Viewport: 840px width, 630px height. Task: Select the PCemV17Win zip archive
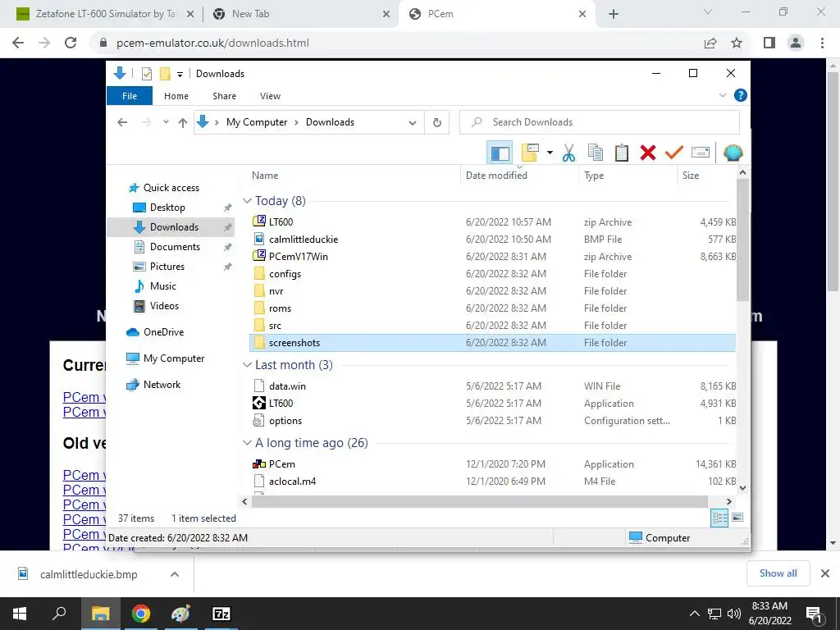coord(493,256)
